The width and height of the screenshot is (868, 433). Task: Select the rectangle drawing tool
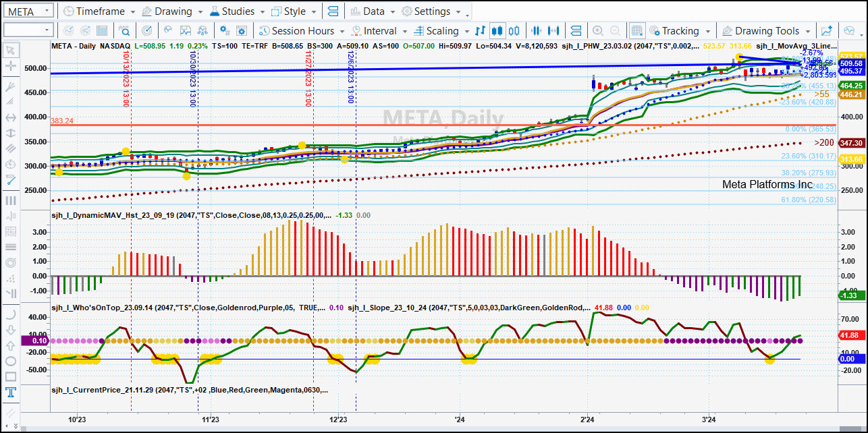11,376
